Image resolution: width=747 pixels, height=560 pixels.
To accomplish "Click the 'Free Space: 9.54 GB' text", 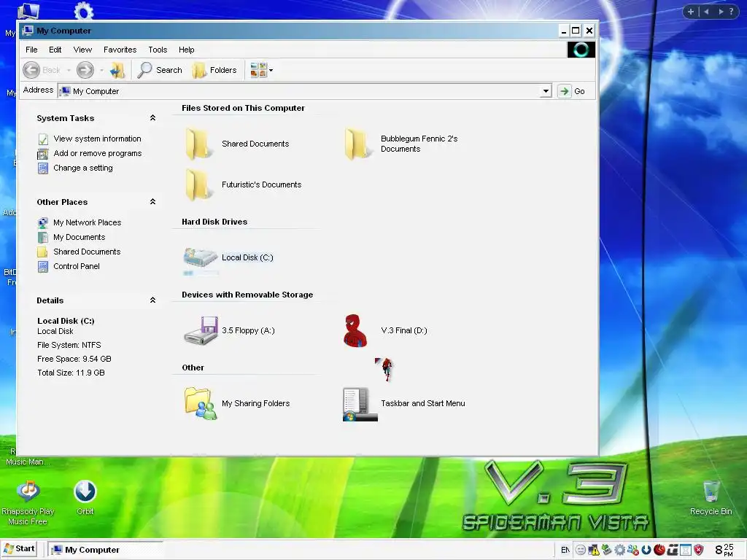I will click(74, 359).
